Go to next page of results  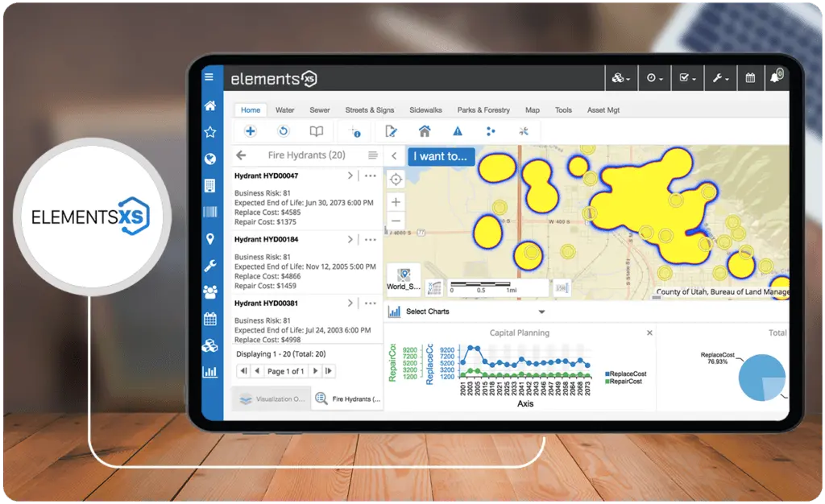point(315,371)
